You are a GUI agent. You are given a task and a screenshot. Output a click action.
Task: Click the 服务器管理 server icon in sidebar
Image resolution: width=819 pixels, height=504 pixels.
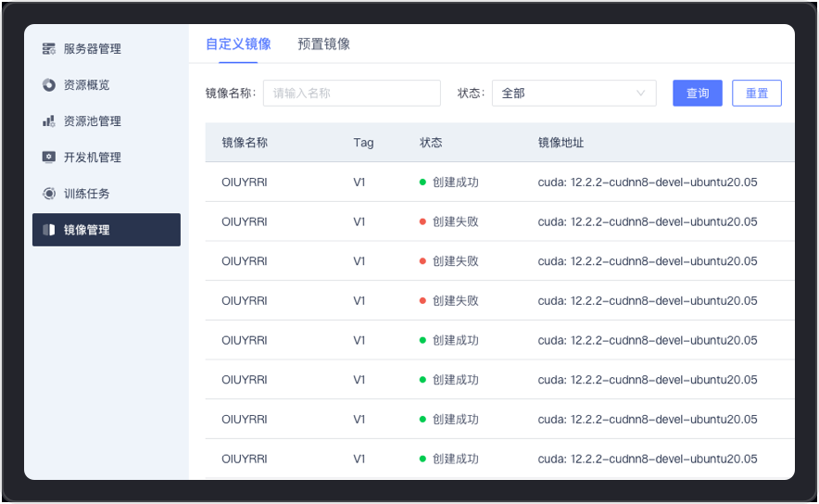(x=49, y=49)
